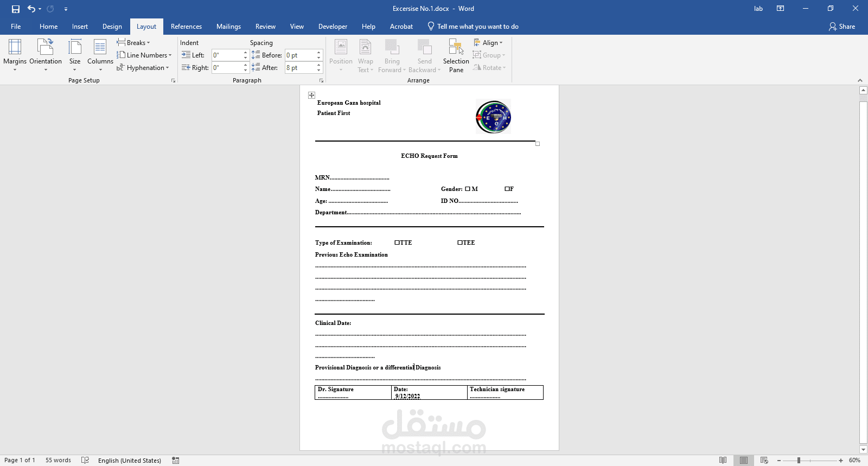Open the Selection Pane
Image resolution: width=868 pixels, height=466 pixels.
click(456, 55)
